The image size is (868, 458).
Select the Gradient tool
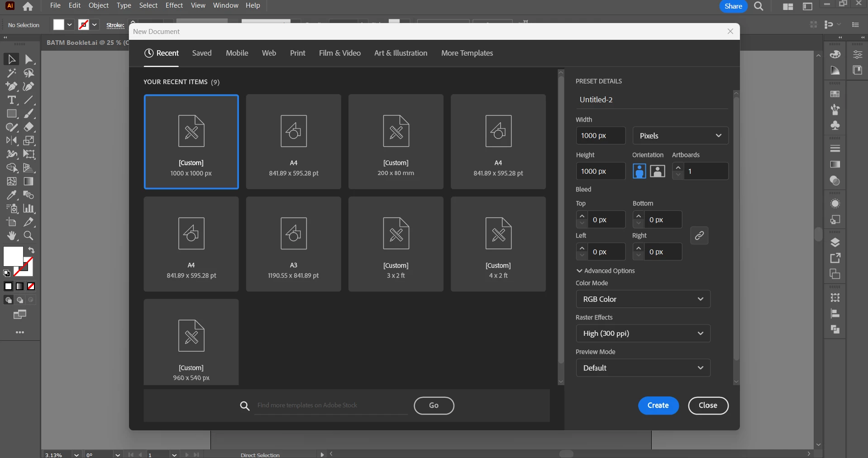(29, 181)
